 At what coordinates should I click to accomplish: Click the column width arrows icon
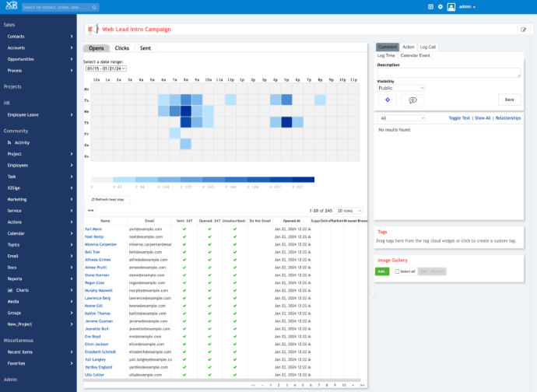tap(91, 210)
